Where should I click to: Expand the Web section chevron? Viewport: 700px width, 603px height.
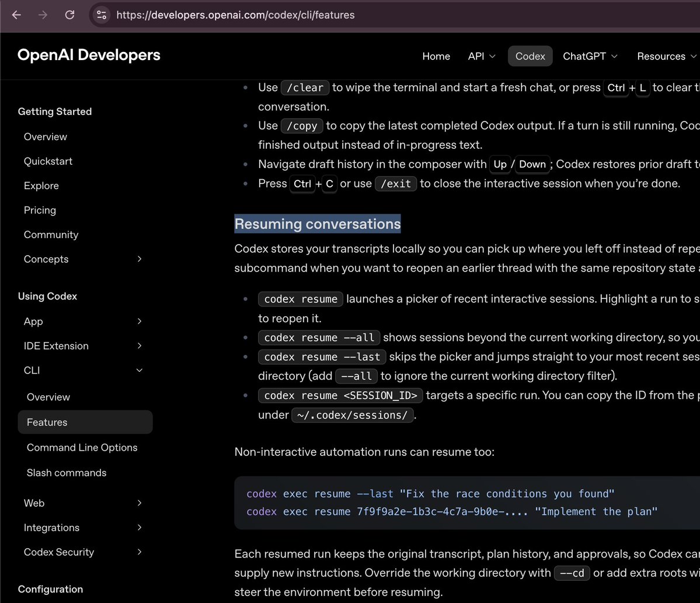[140, 503]
